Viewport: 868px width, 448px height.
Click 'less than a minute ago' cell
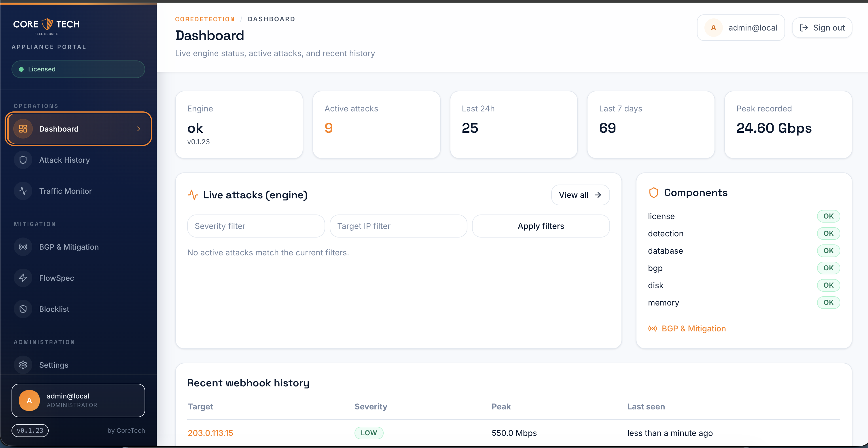point(670,433)
